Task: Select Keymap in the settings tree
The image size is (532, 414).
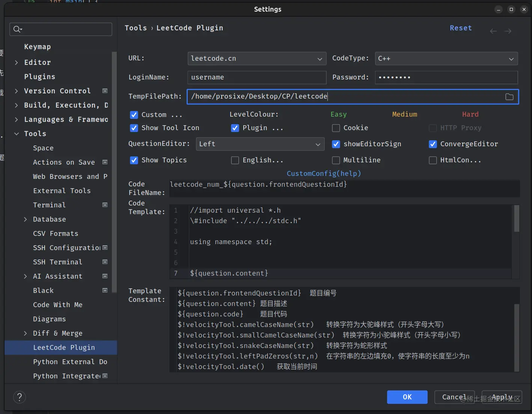Action: [x=38, y=46]
